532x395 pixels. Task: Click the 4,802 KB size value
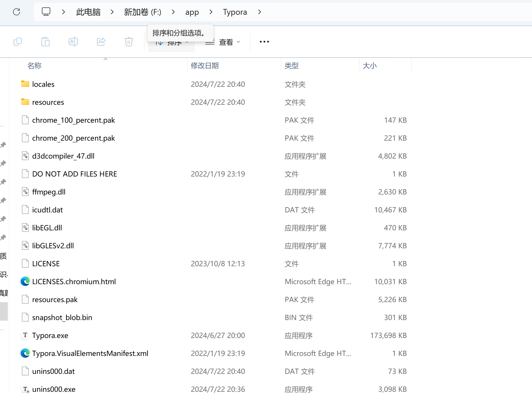click(x=392, y=156)
